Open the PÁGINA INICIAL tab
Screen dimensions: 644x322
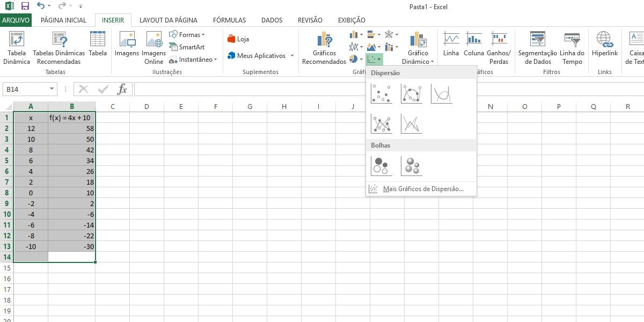[x=63, y=20]
